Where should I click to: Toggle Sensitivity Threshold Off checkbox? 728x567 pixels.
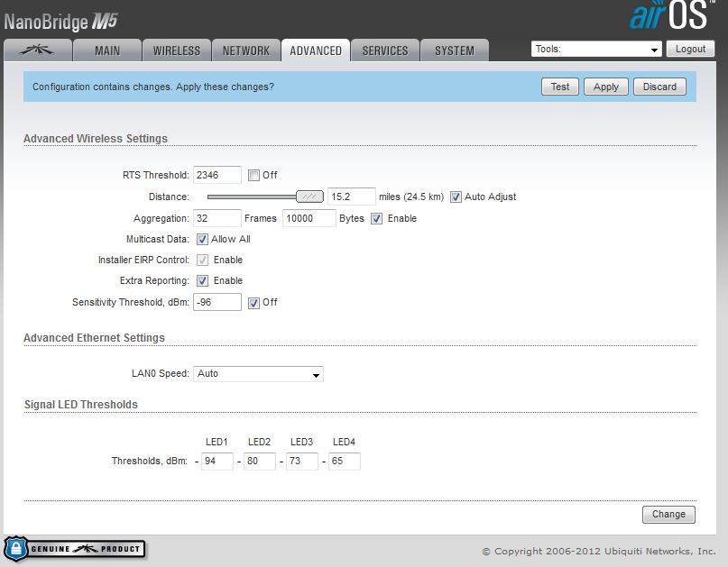[253, 303]
